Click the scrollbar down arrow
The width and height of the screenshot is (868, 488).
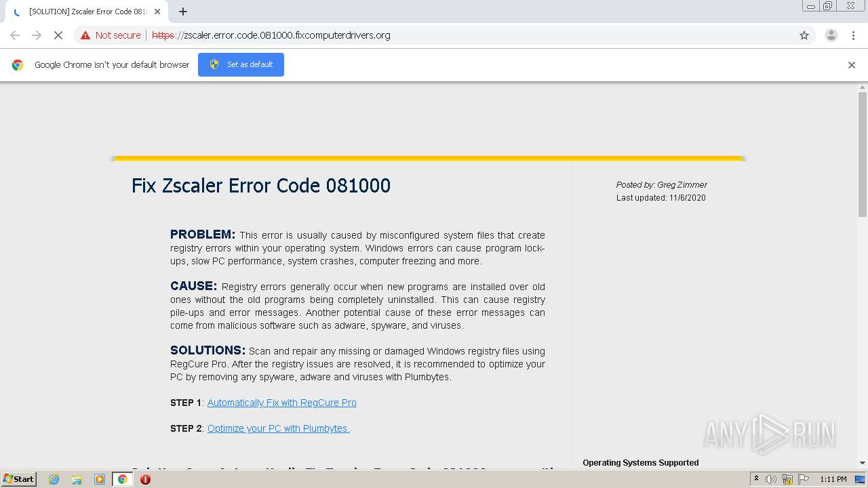pyautogui.click(x=863, y=463)
